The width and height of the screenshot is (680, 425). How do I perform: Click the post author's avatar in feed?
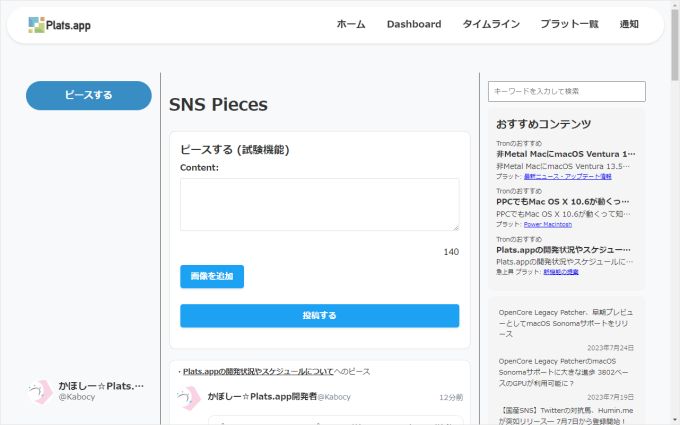(x=189, y=398)
